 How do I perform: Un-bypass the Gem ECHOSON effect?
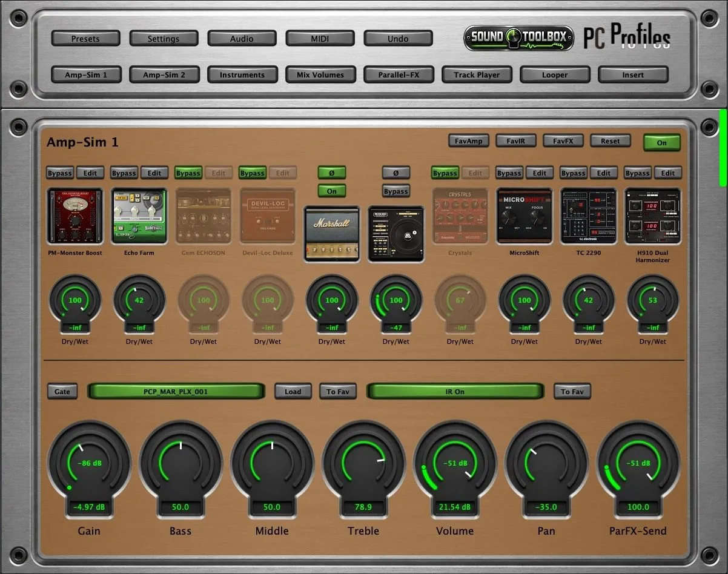(188, 173)
